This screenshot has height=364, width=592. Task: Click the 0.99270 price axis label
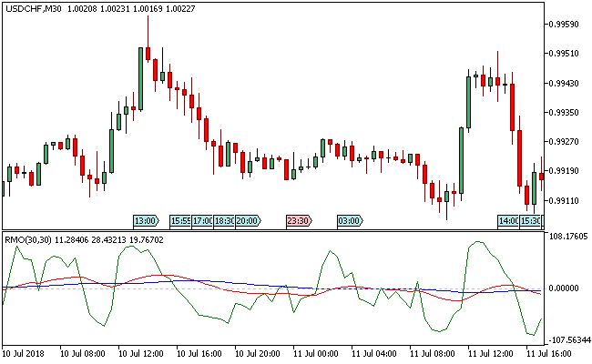point(567,142)
